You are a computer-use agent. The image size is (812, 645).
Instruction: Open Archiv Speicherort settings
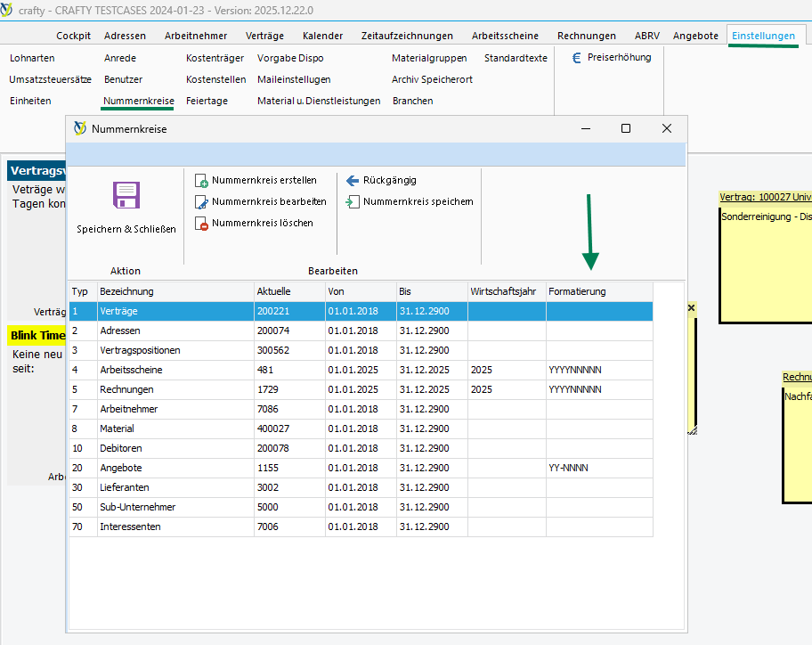click(432, 79)
